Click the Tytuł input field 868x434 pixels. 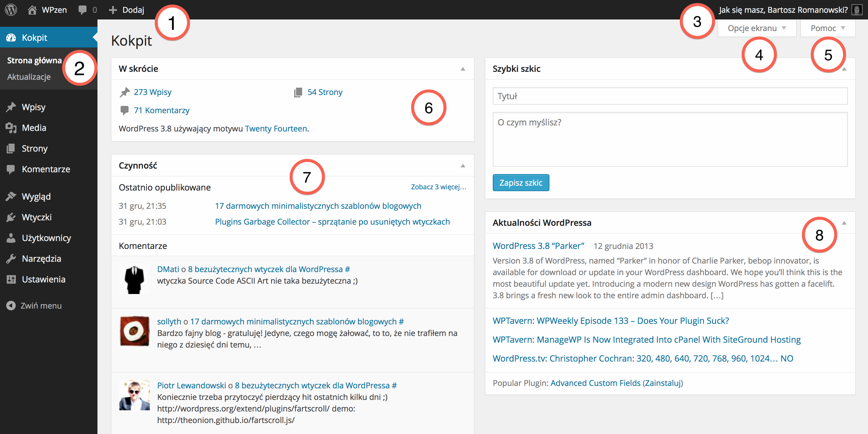pyautogui.click(x=669, y=96)
